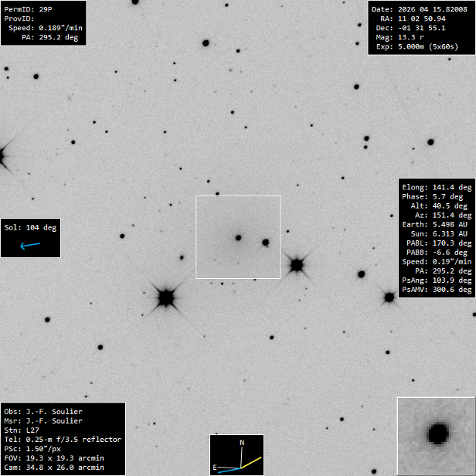Click the spiked star just right of the white box
This screenshot has height=476, width=476.
pyautogui.click(x=296, y=265)
